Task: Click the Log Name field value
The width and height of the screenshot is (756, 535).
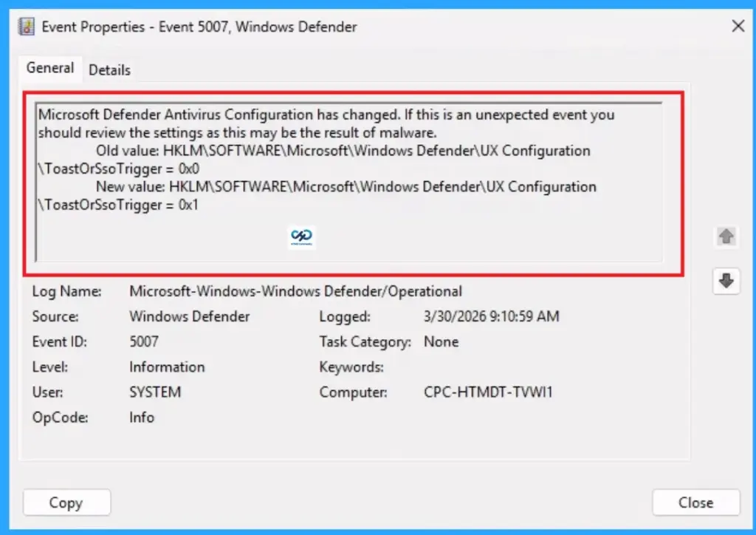Action: tap(295, 291)
